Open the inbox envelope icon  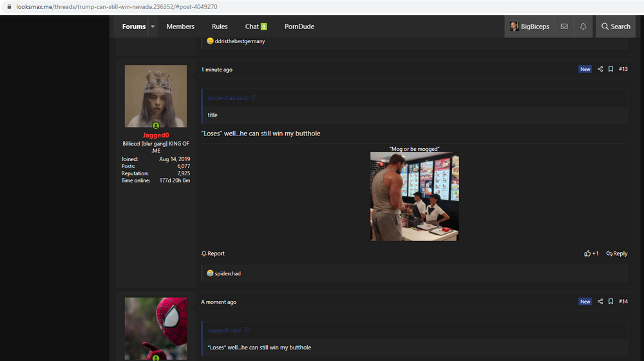pyautogui.click(x=564, y=26)
